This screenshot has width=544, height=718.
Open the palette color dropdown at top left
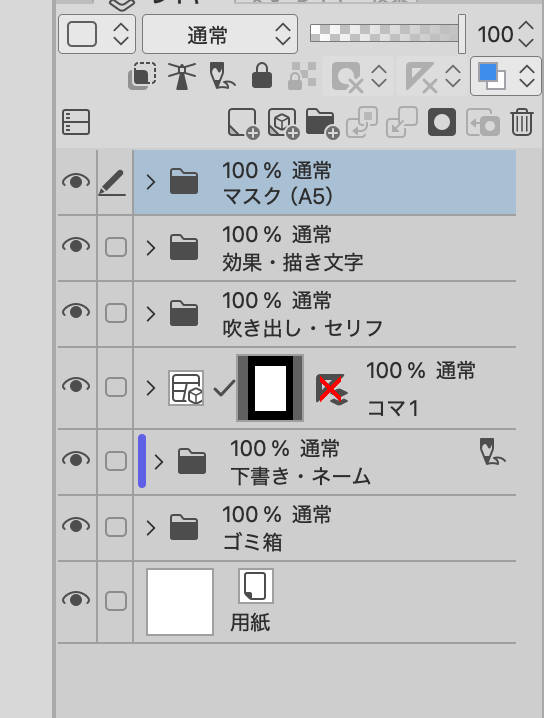click(97, 34)
